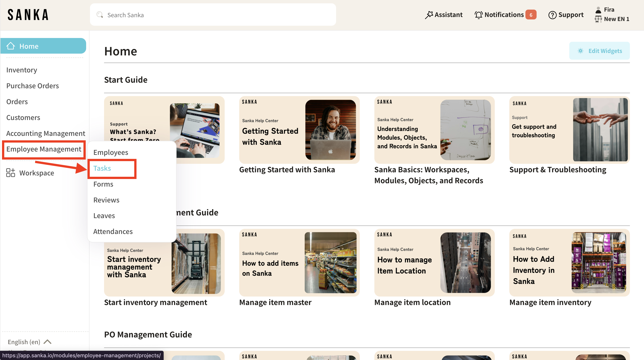Viewport: 644px width, 360px height.
Task: Click the Notifications bell icon
Action: point(478,15)
